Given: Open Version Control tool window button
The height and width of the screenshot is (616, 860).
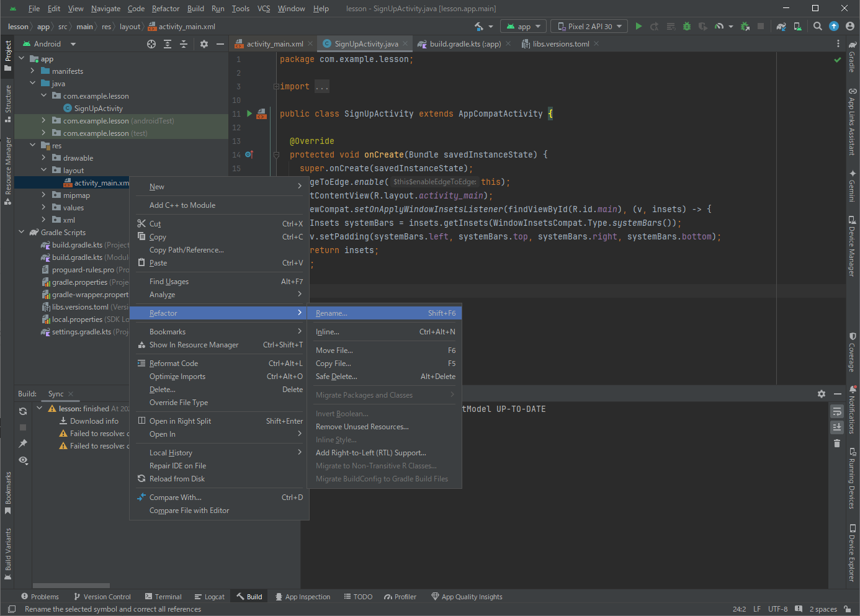Looking at the screenshot, I should (102, 597).
